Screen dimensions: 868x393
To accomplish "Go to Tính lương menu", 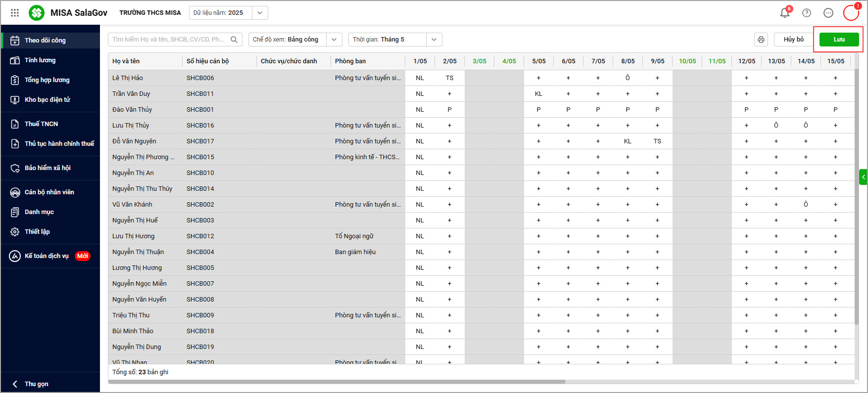I will click(40, 60).
